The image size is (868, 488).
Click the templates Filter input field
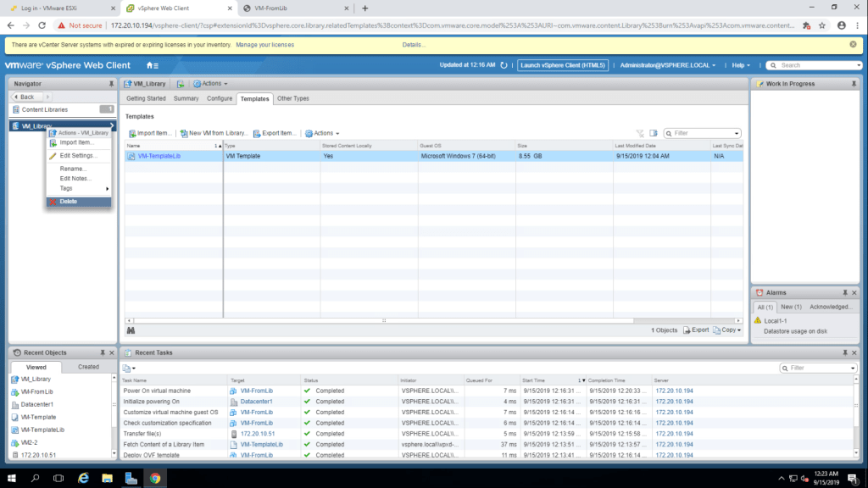(704, 133)
